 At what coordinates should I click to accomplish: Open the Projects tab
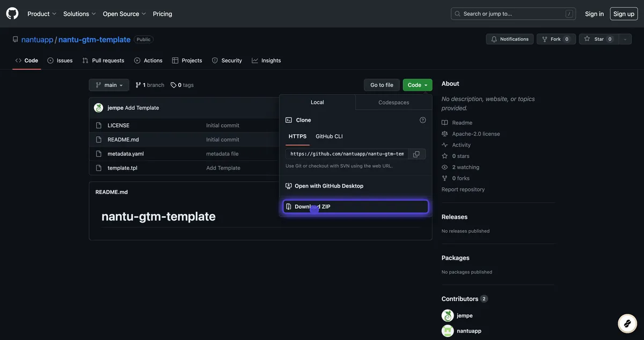187,61
